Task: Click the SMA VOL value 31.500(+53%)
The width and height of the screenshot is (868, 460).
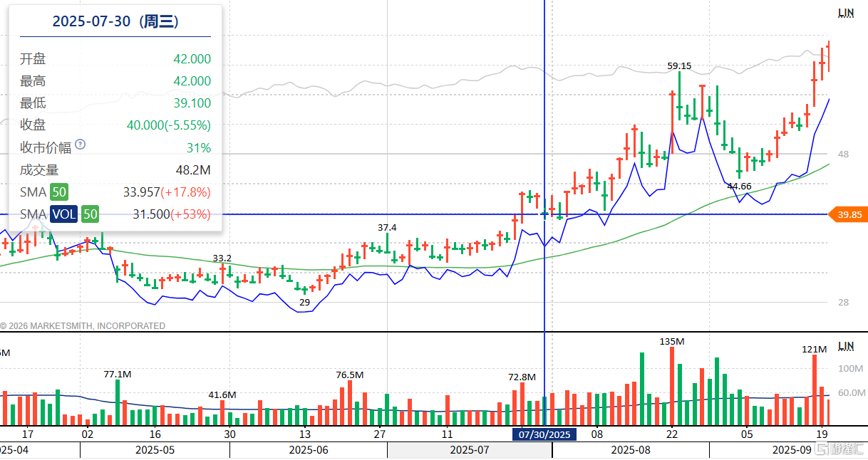Action: (x=172, y=214)
